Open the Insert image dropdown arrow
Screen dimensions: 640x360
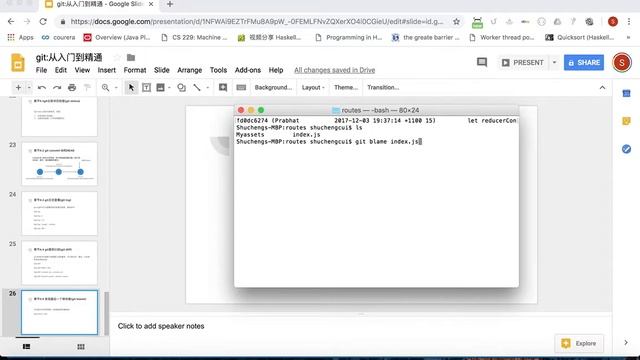click(169, 87)
